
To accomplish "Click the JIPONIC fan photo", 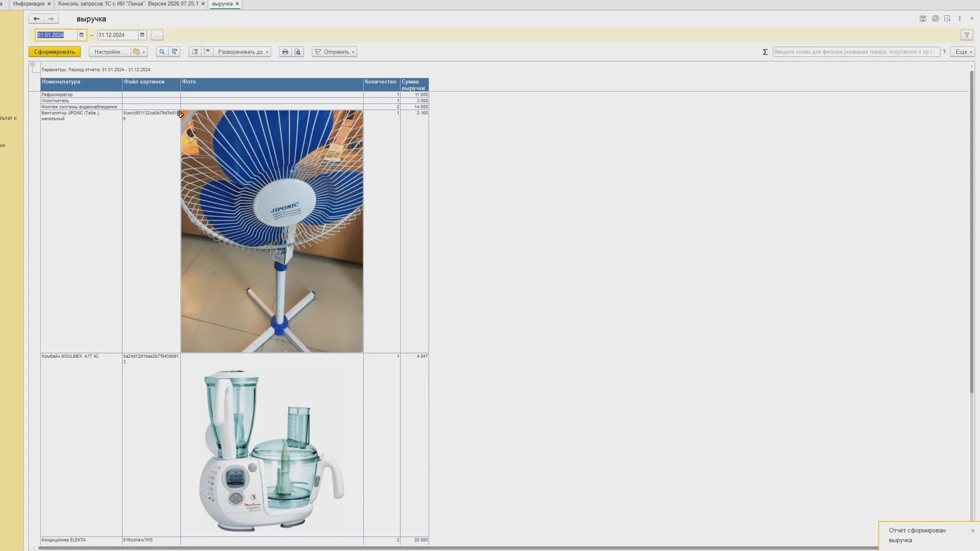I will pyautogui.click(x=272, y=231).
